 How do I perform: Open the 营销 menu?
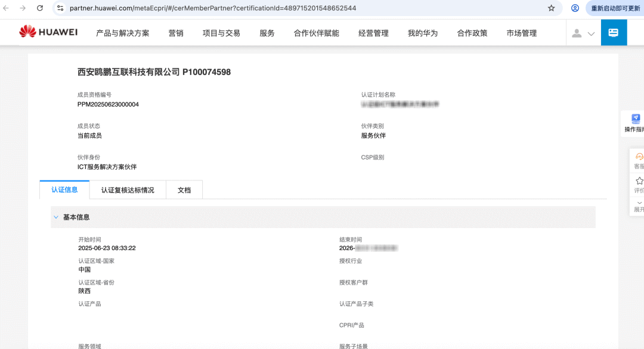click(x=176, y=33)
